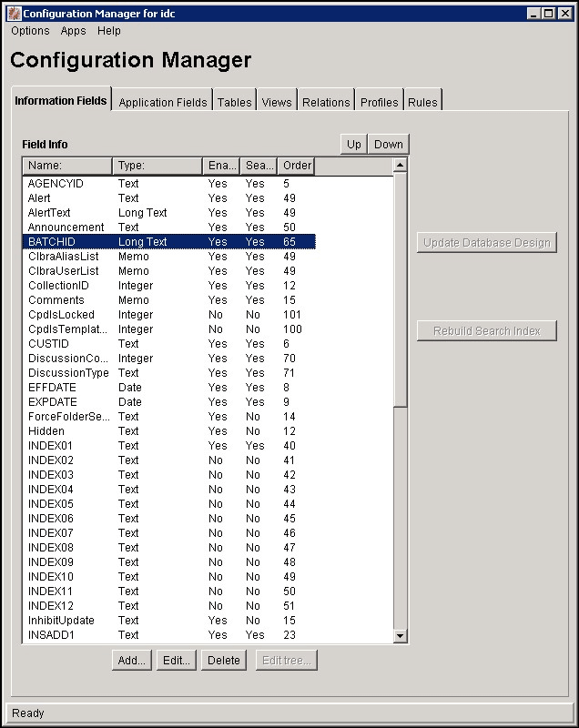The width and height of the screenshot is (579, 728).
Task: Click the Sea... column header
Action: pos(259,166)
